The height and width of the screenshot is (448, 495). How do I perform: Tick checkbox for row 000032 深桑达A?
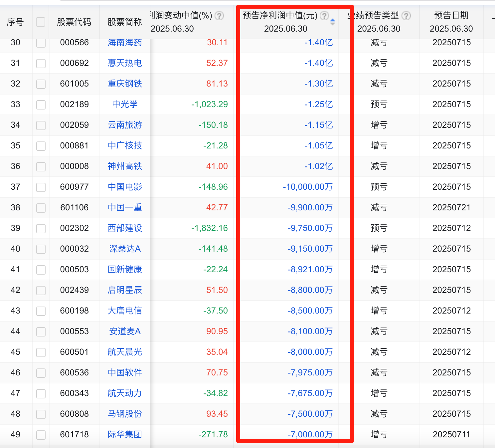41,249
